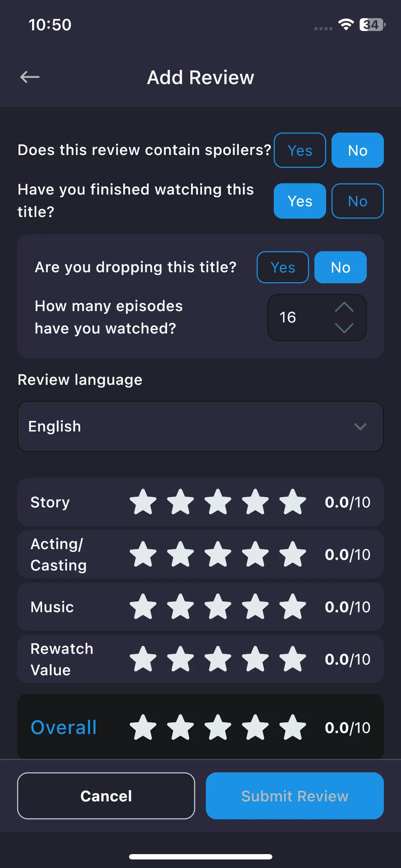401x868 pixels.
Task: Select No for finished watching this title
Action: click(x=358, y=201)
